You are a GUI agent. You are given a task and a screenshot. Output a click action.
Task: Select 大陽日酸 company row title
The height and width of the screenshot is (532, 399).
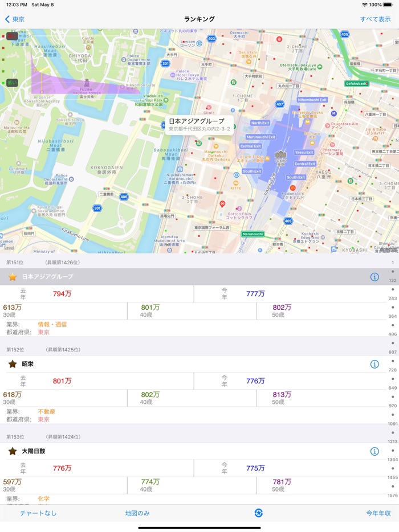(x=34, y=451)
